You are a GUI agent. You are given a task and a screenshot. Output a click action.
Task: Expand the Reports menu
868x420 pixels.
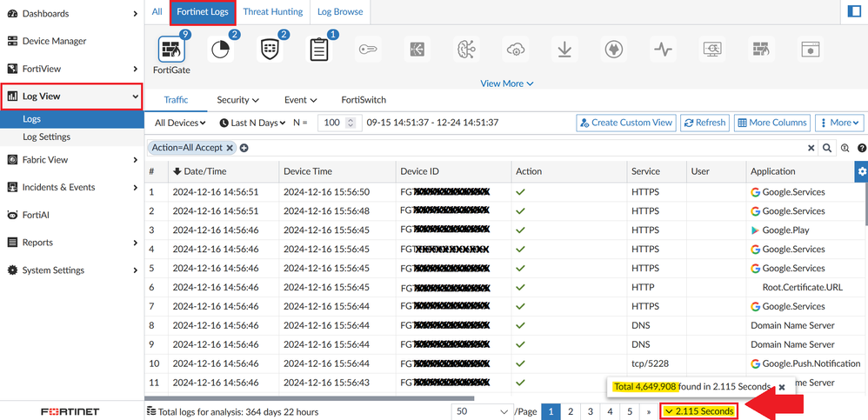tap(72, 243)
